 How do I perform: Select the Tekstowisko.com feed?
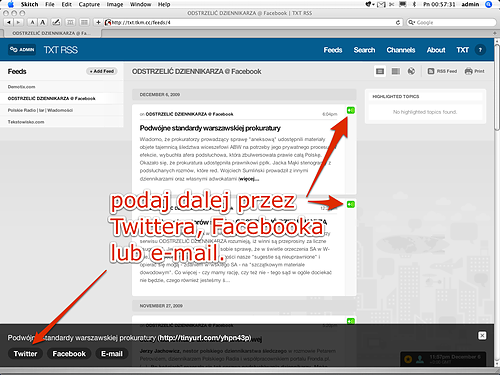pyautogui.click(x=26, y=122)
